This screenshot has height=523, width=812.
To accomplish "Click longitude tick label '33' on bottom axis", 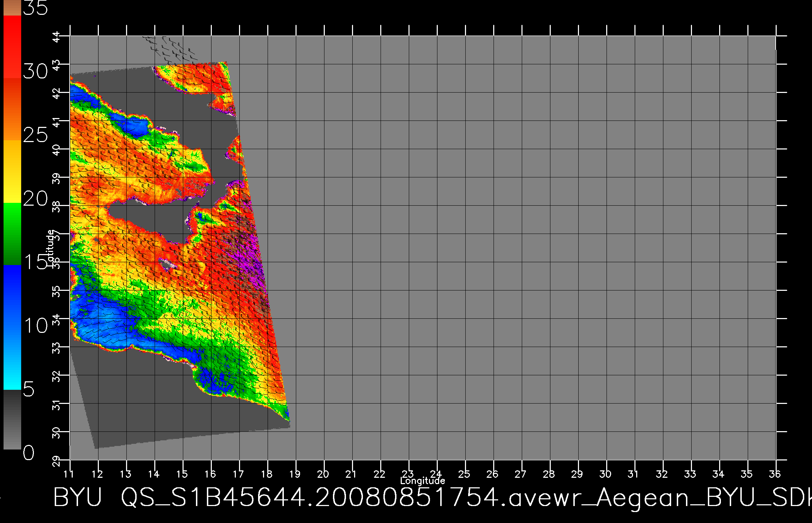I will point(691,474).
